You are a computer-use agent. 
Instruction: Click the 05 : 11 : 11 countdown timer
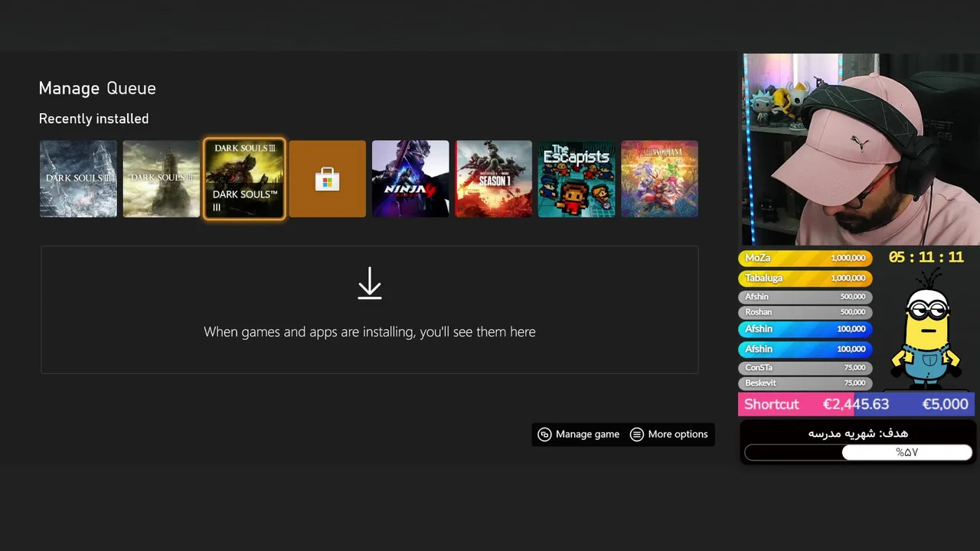coord(926,258)
